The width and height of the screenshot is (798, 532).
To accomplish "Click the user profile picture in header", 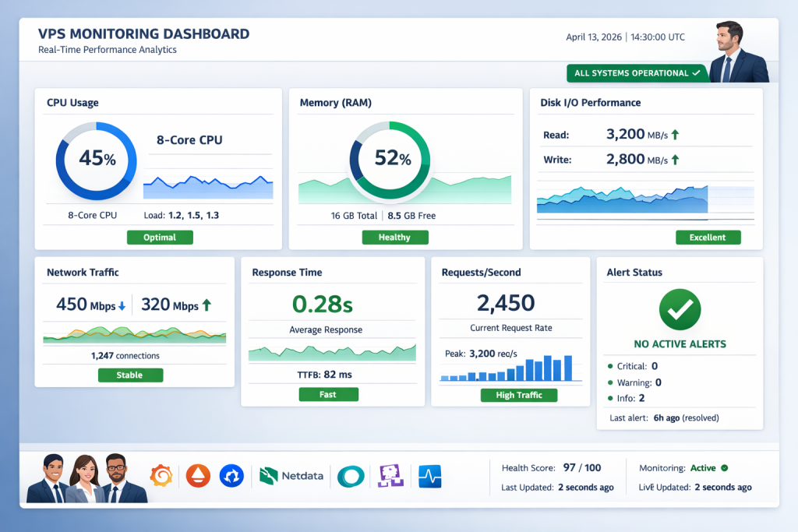I will (737, 52).
